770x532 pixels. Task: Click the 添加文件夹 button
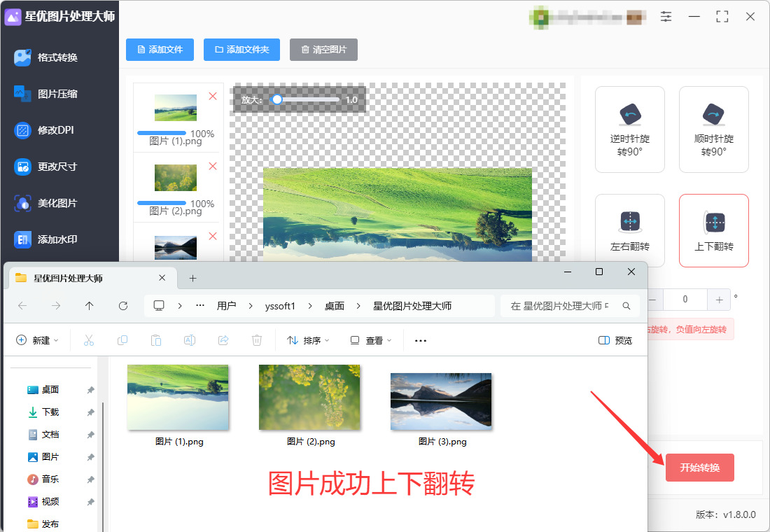[x=241, y=50]
